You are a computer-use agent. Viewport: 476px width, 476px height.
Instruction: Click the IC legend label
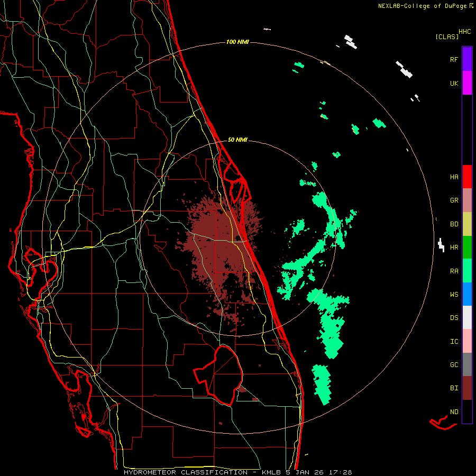[x=454, y=342]
